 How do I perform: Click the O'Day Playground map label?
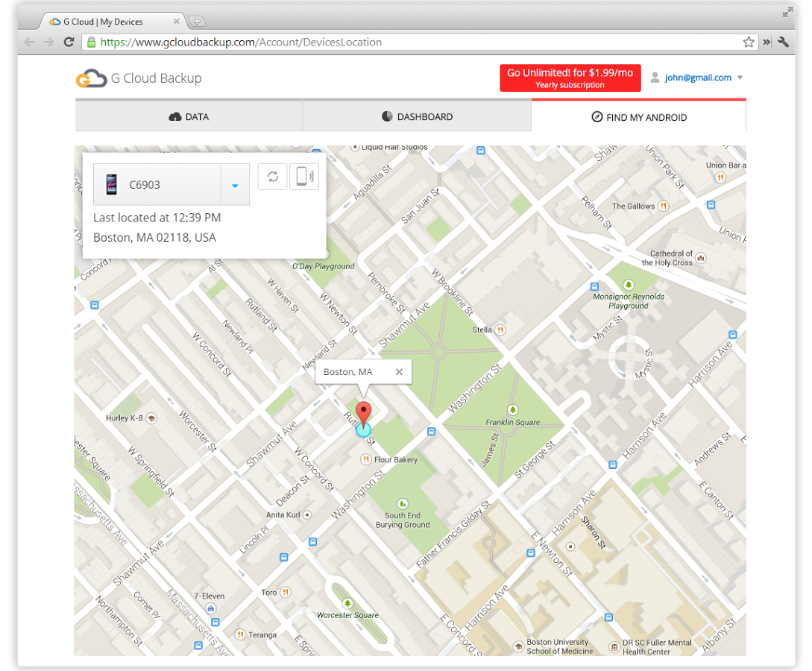(323, 266)
